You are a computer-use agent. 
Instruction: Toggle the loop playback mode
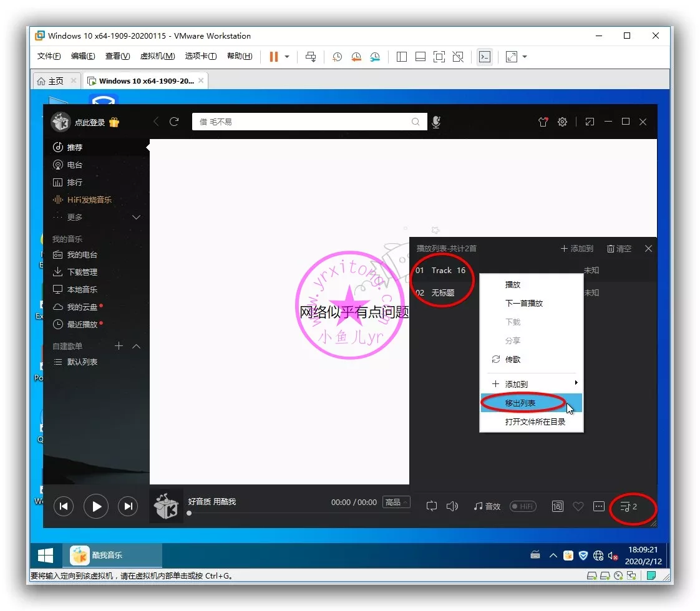pos(432,506)
